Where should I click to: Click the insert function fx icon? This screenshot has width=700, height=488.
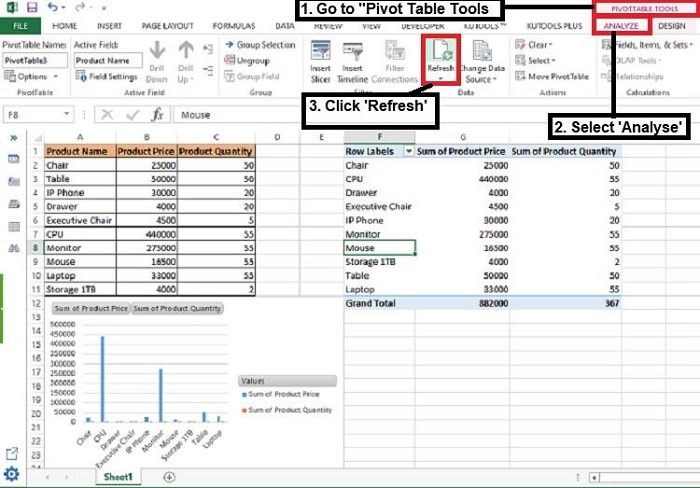click(x=157, y=115)
